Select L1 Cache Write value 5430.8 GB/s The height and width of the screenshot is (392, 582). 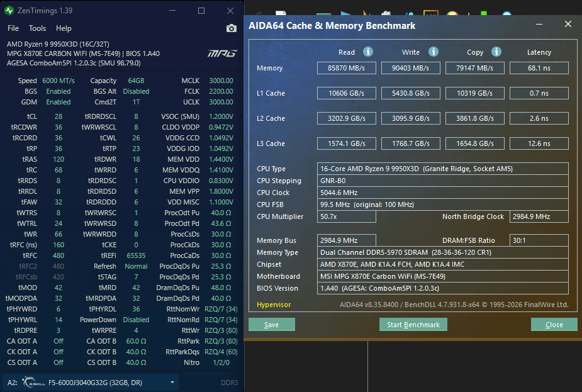click(410, 93)
